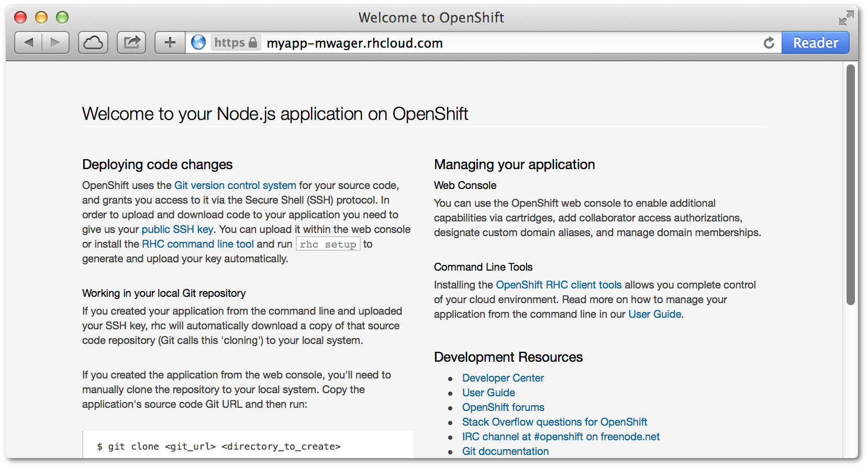Visit the OpenShift forums link
The width and height of the screenshot is (868, 468).
pyautogui.click(x=503, y=407)
